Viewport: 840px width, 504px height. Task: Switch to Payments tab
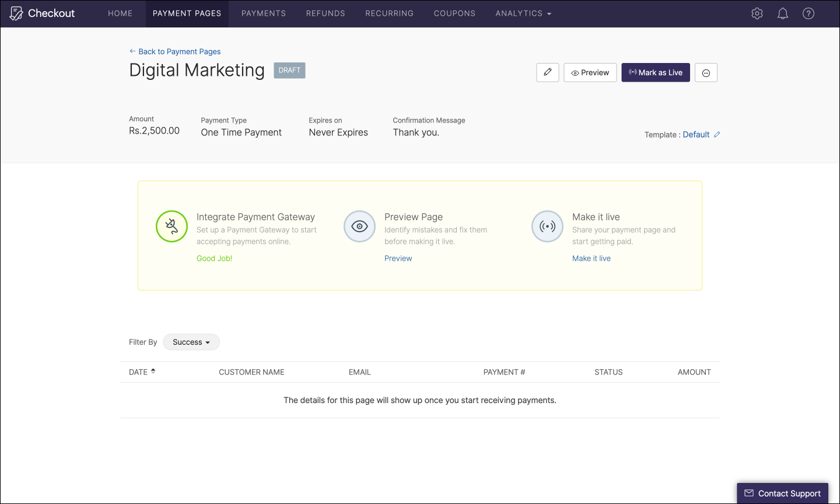click(x=264, y=13)
